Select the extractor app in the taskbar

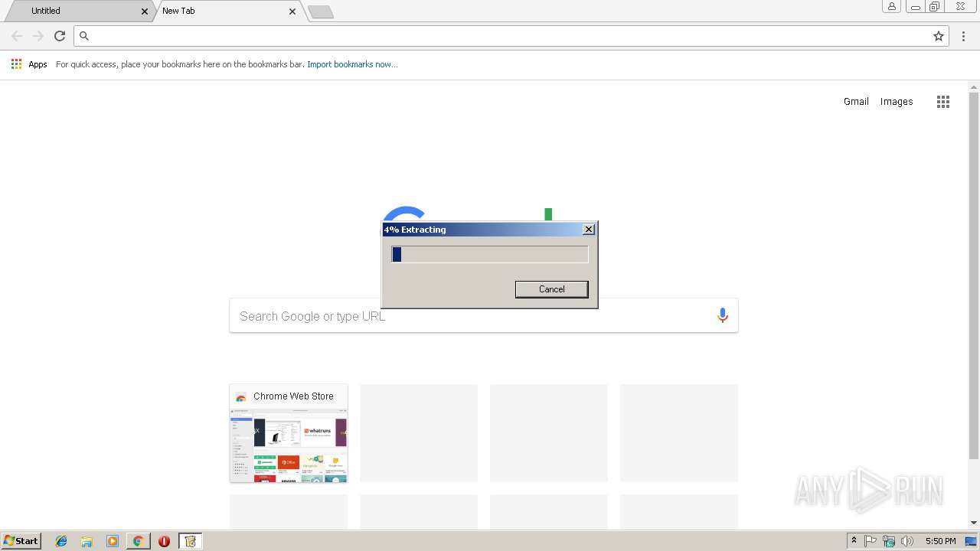click(190, 541)
